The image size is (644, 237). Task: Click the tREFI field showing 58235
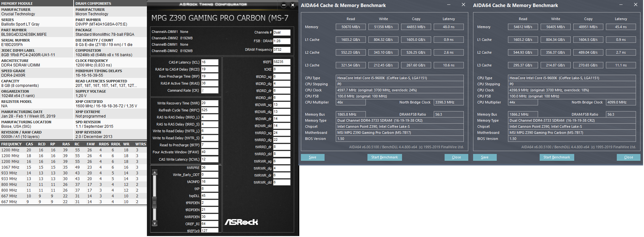(x=282, y=62)
